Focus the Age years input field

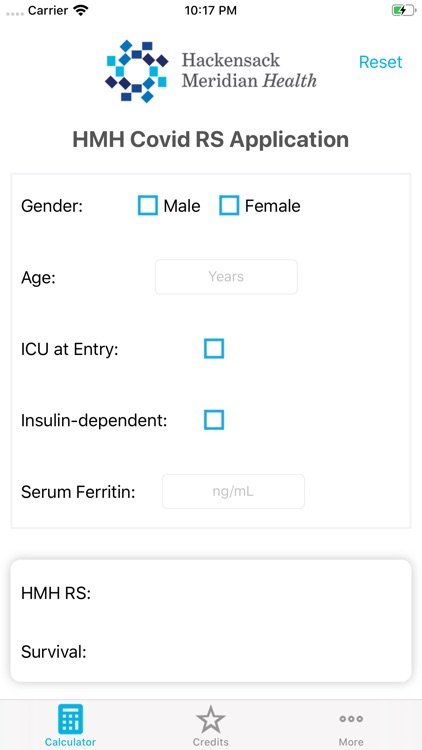[226, 276]
